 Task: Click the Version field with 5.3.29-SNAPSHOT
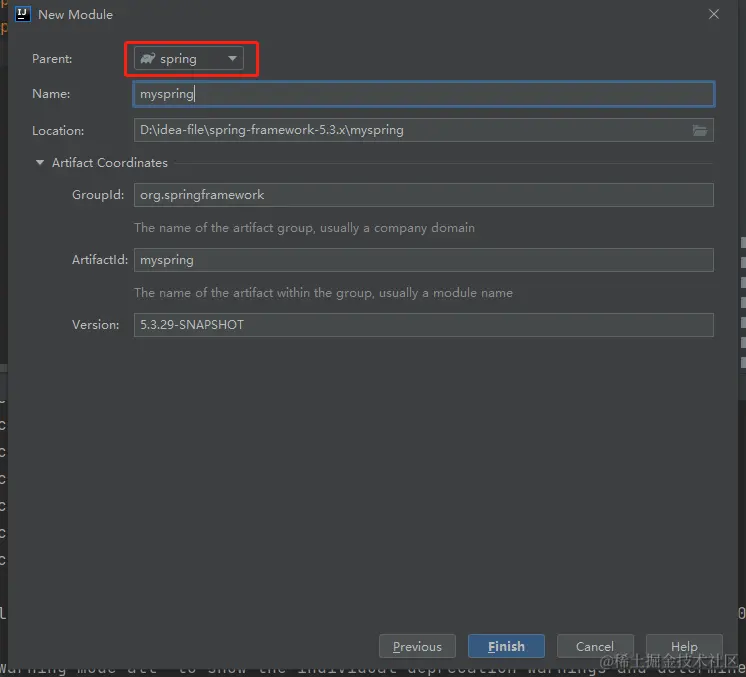tap(423, 325)
